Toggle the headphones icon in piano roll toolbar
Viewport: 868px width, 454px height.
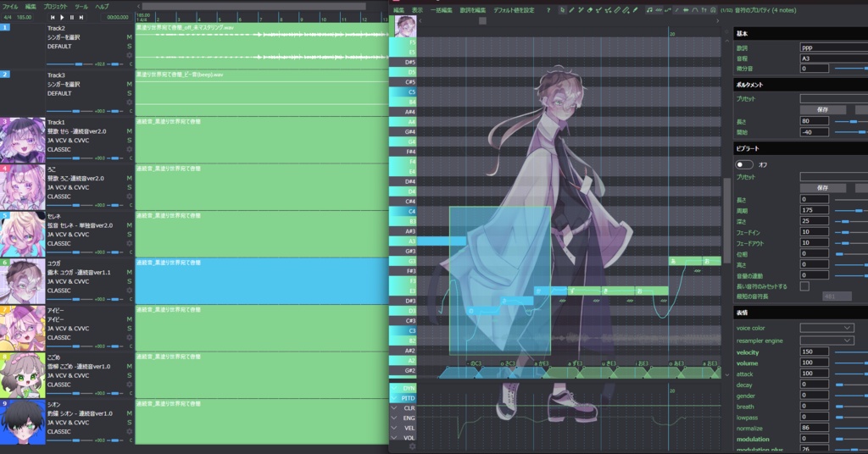[712, 10]
